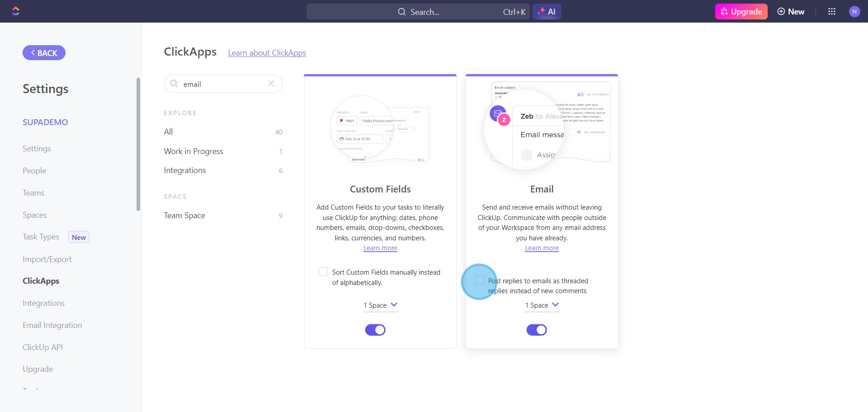
Task: Click the search magnifier icon in top bar
Action: click(401, 12)
